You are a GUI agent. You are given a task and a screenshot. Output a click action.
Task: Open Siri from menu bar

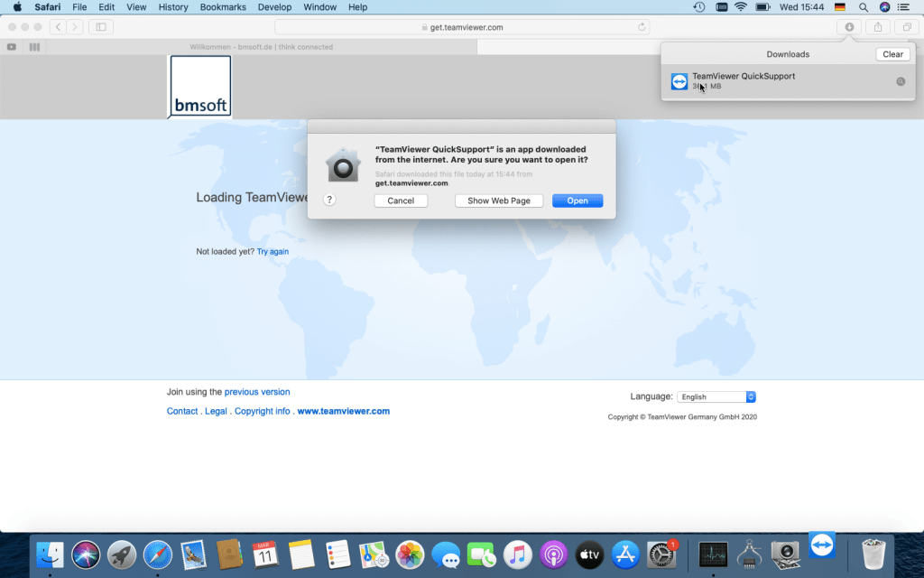click(884, 7)
